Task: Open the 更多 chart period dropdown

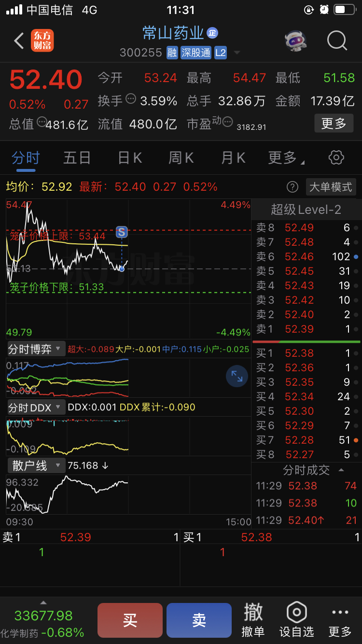Action: pos(286,158)
